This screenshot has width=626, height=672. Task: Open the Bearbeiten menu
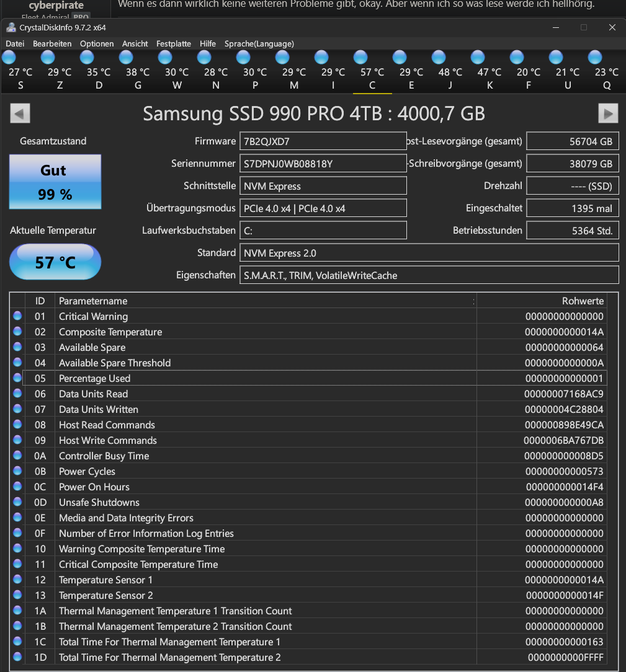pos(52,44)
